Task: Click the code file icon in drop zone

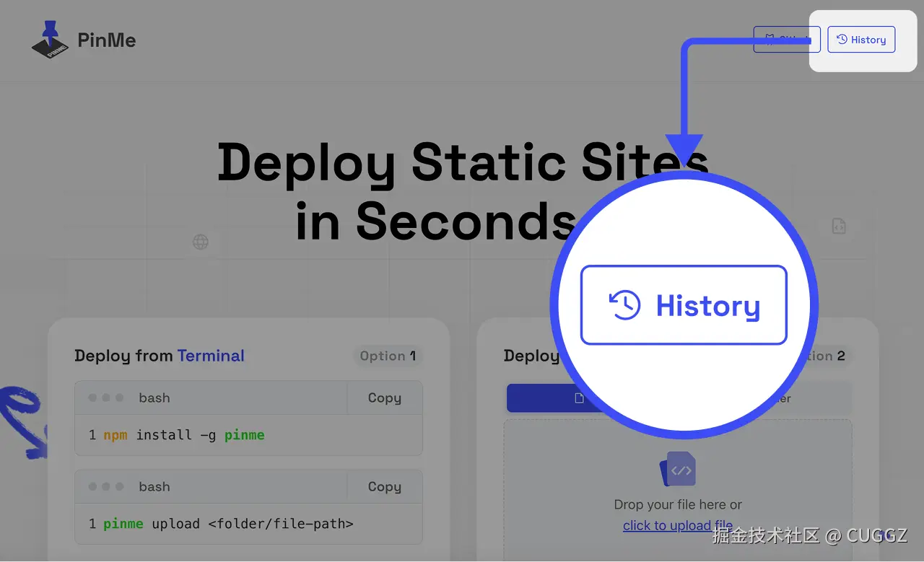Action: click(x=677, y=470)
